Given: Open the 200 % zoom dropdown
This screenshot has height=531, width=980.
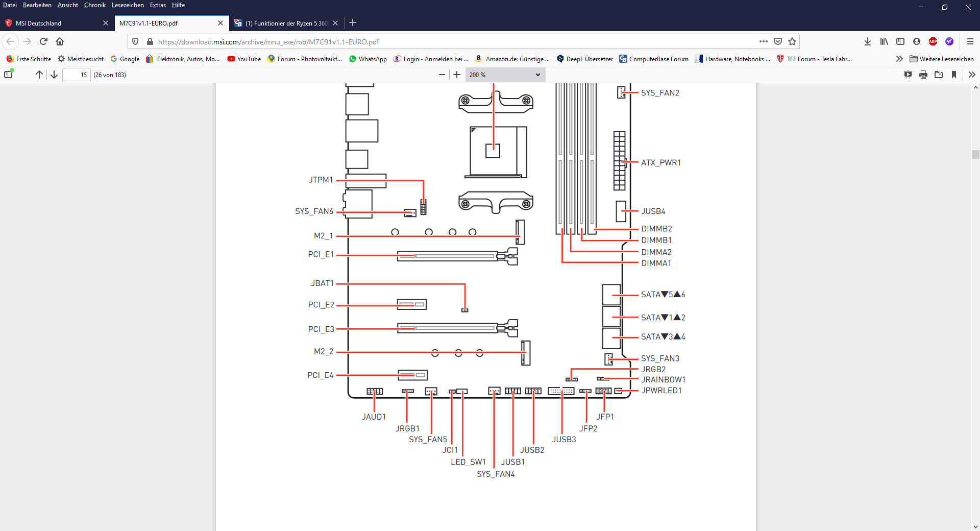Looking at the screenshot, I should click(505, 75).
